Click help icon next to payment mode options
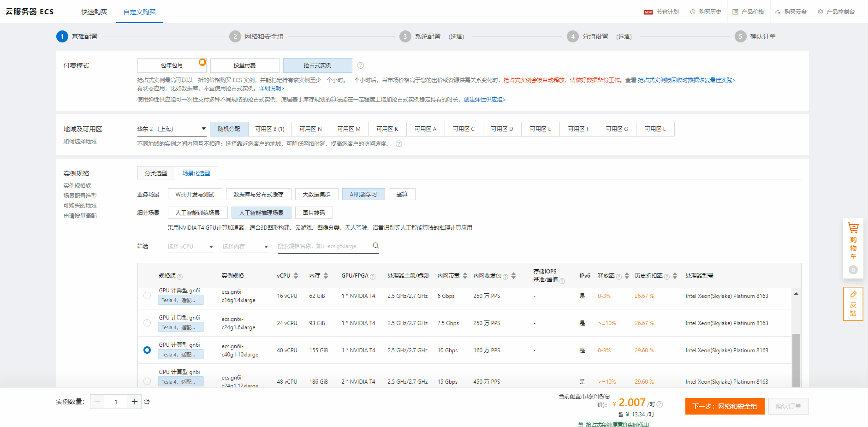868x427 pixels. coord(361,65)
